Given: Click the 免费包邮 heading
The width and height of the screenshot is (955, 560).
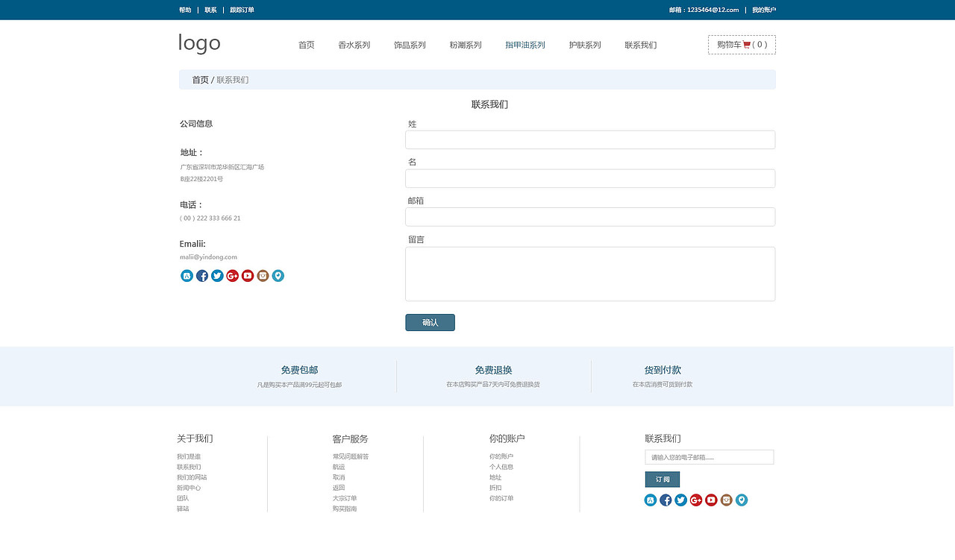Looking at the screenshot, I should tap(299, 370).
